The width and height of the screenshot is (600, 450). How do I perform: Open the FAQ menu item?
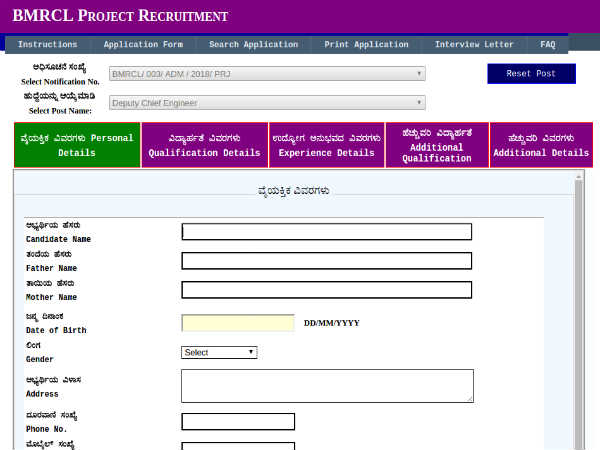(548, 44)
